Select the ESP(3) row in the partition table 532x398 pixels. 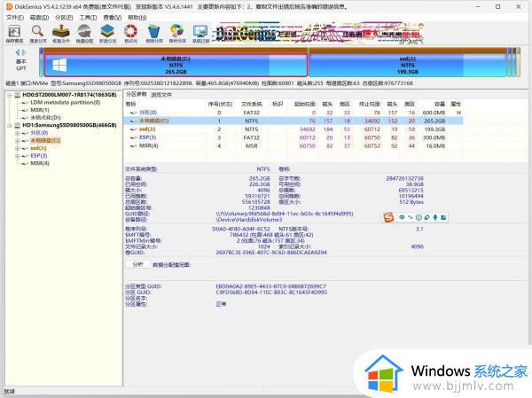point(293,137)
